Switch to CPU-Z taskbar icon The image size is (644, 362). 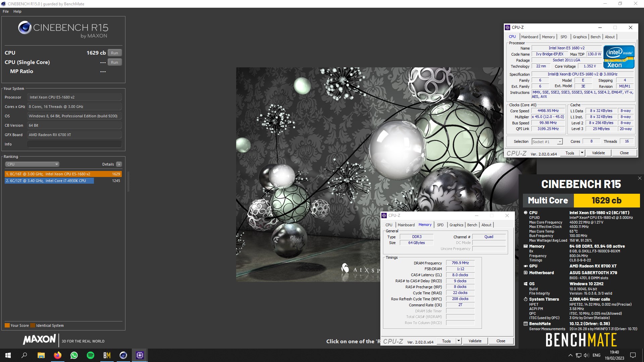click(x=140, y=355)
